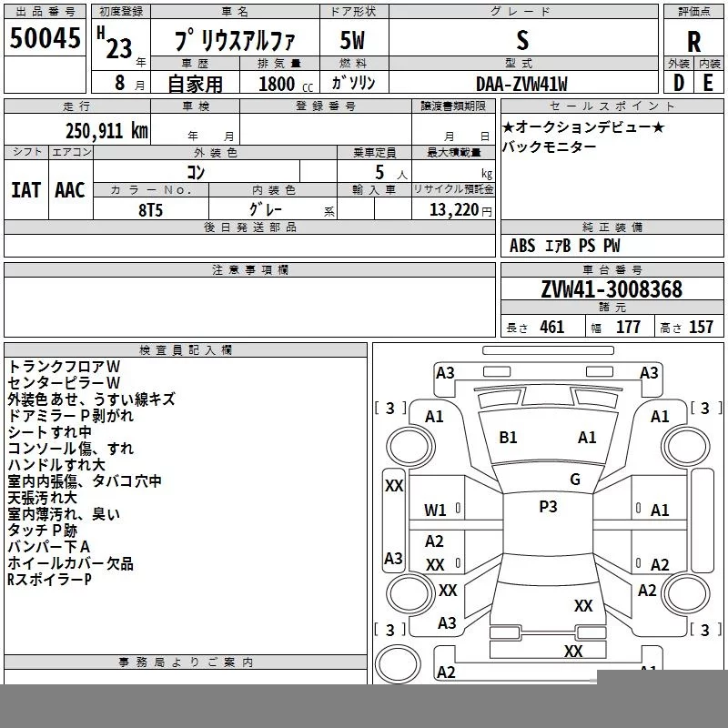The width and height of the screenshot is (728, 728).
Task: Click the registration year H23
Action: 115,43
